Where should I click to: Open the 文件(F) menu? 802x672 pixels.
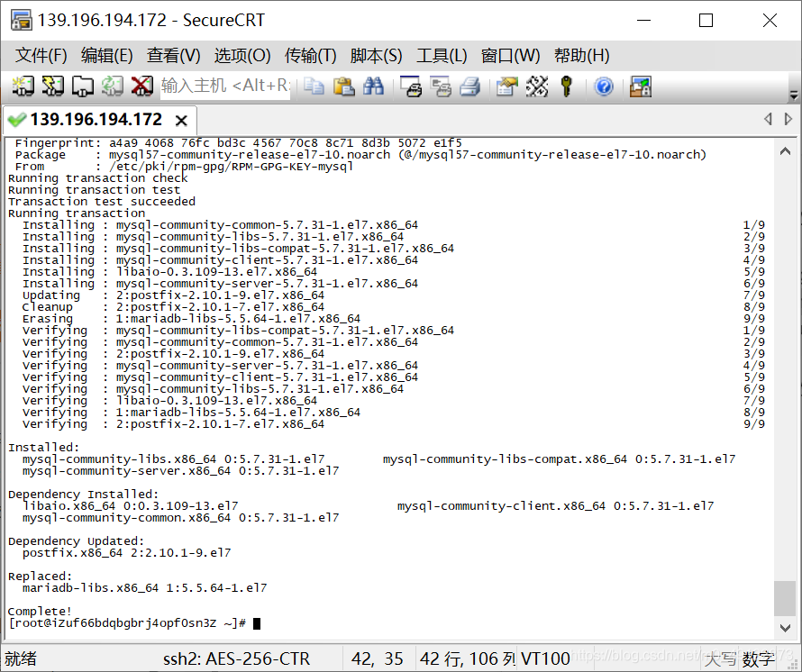41,55
